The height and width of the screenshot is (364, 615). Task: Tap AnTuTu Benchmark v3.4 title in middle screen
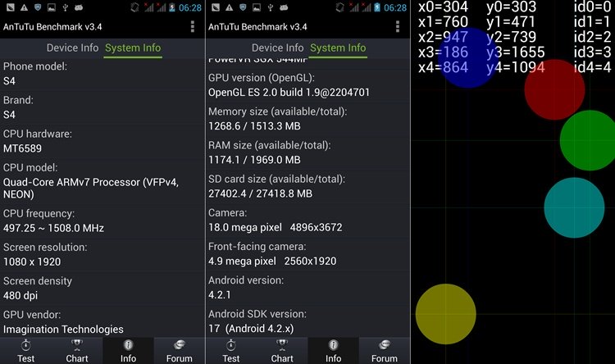click(257, 27)
